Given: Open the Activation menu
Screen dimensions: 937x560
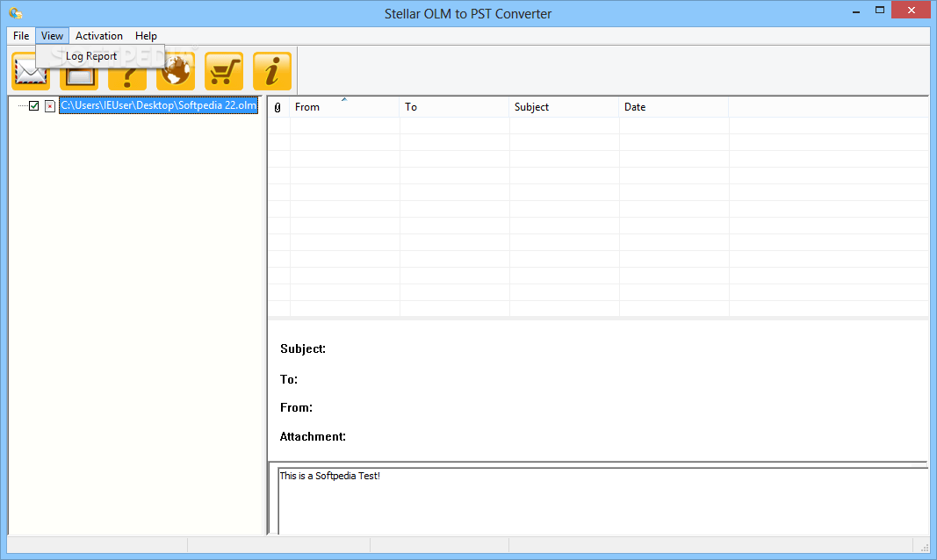Looking at the screenshot, I should click(x=98, y=36).
